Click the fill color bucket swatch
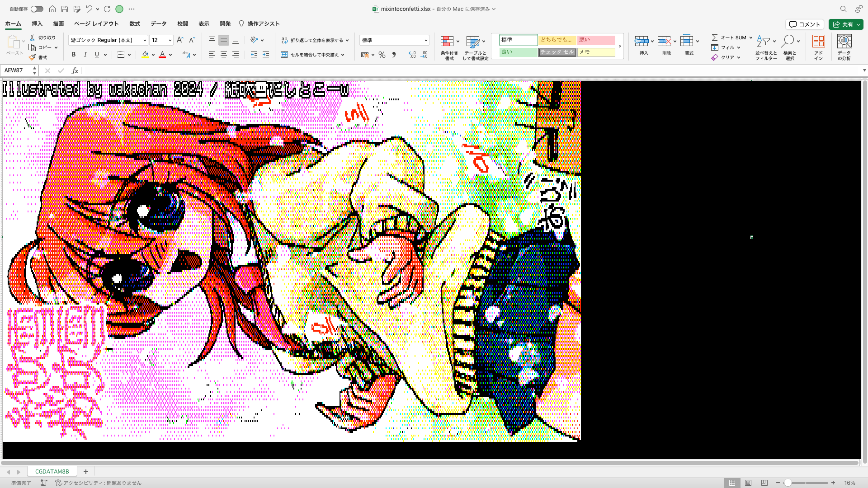Screen dimensions: 868x488 coord(145,55)
